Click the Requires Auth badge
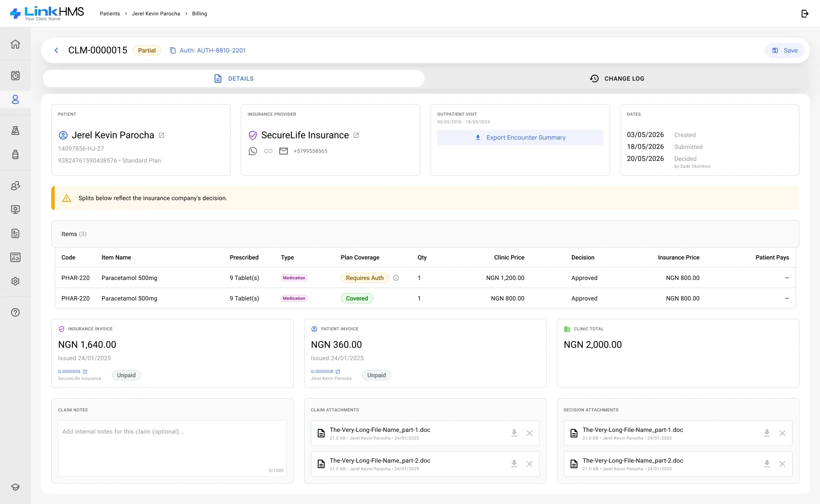This screenshot has width=820, height=504. (x=365, y=278)
